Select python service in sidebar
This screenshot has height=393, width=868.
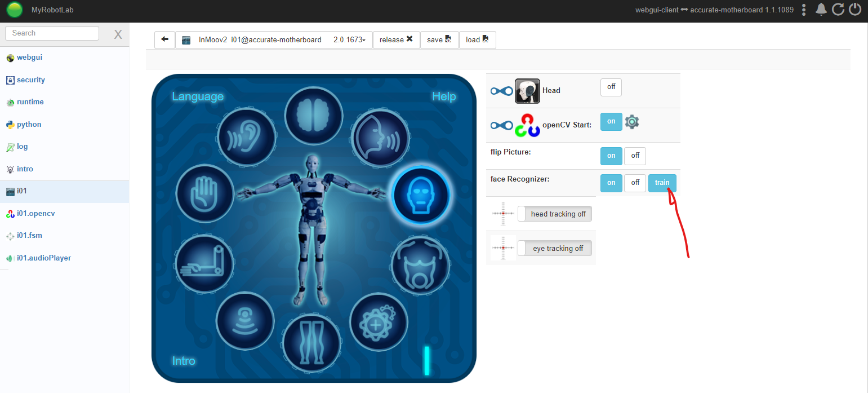tap(29, 125)
